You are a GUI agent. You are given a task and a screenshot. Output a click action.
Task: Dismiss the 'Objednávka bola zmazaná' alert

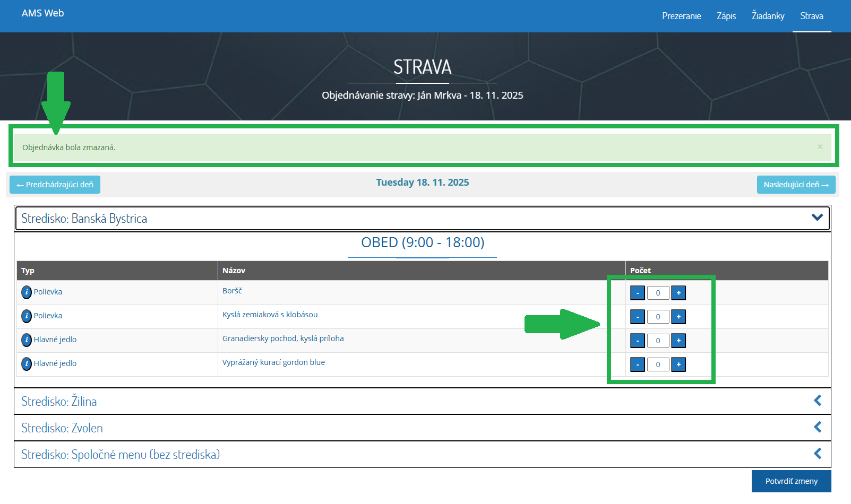click(x=820, y=147)
